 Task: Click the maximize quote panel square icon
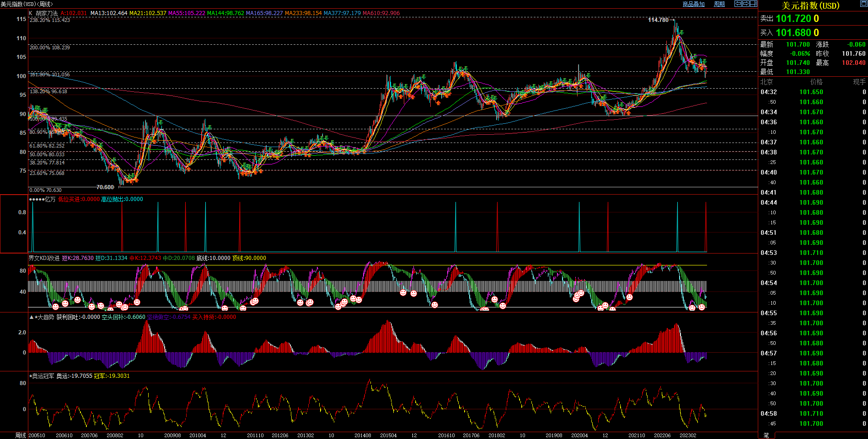[x=863, y=4]
